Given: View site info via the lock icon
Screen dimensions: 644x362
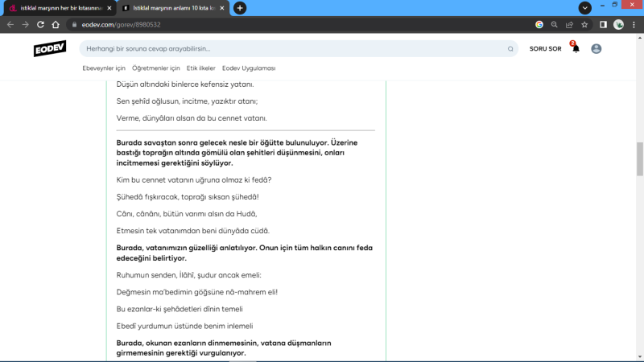Looking at the screenshot, I should click(74, 25).
